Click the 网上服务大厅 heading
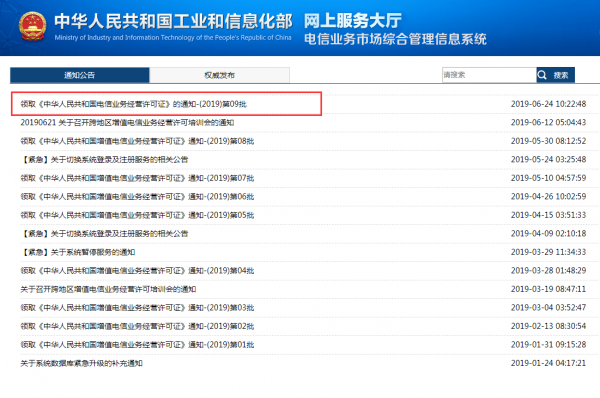600x398 pixels. [353, 21]
